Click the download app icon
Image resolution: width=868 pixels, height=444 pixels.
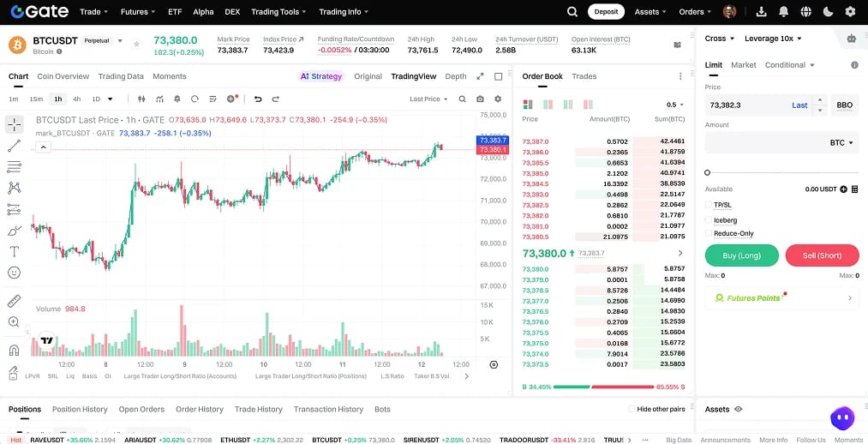[x=761, y=12]
